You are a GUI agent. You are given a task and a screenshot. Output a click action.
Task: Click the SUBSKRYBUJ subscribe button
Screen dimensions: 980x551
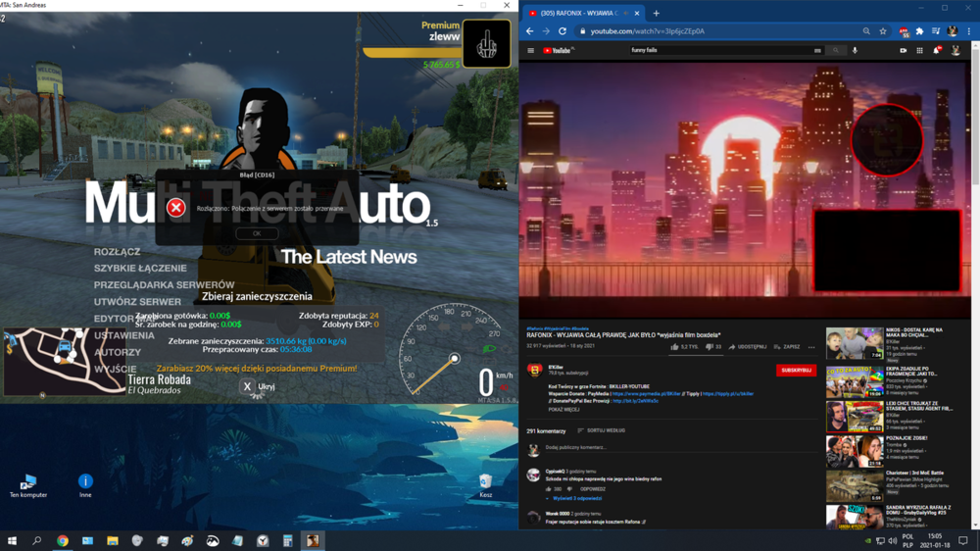click(796, 371)
